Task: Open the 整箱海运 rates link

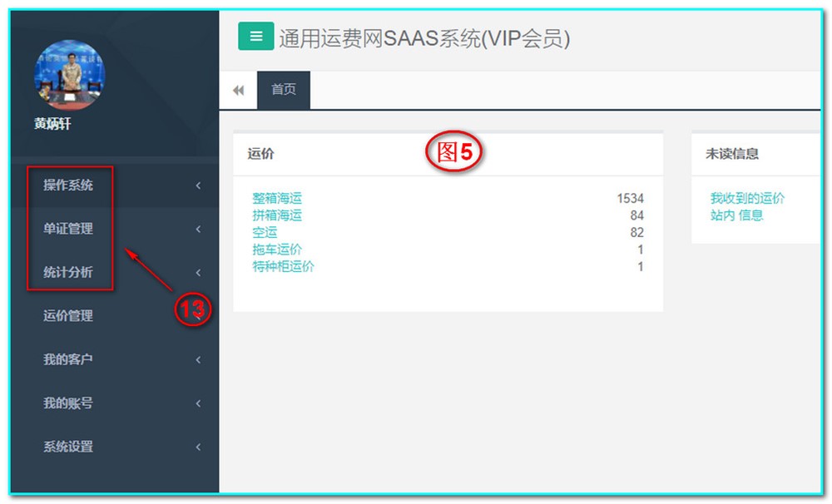Action: tap(276, 199)
